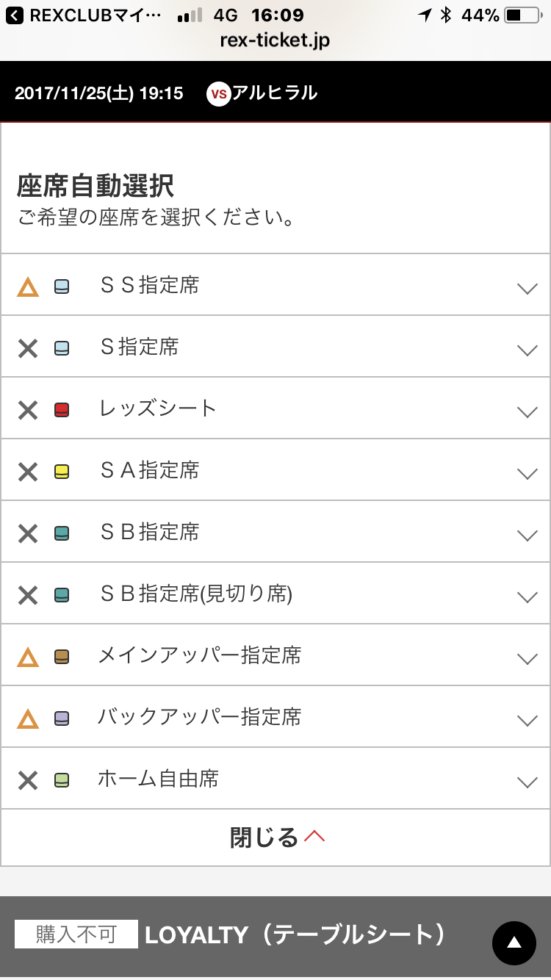The width and height of the screenshot is (551, 980).
Task: Expand the バックアッパー指定席 chevron
Action: click(x=527, y=720)
